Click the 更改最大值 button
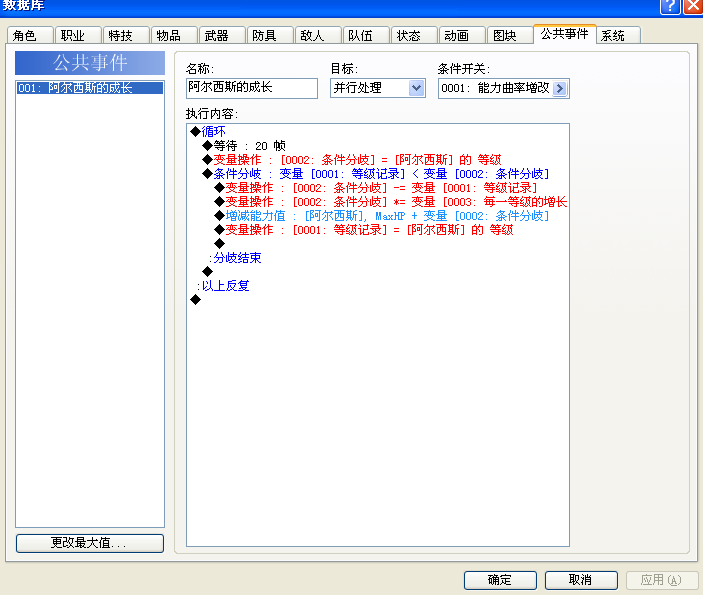Image resolution: width=703 pixels, height=595 pixels. click(x=90, y=543)
